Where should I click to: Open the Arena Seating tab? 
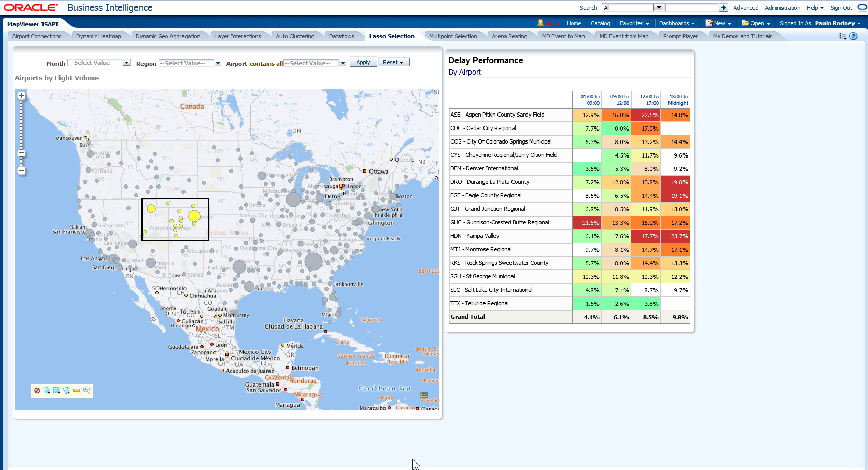(509, 36)
